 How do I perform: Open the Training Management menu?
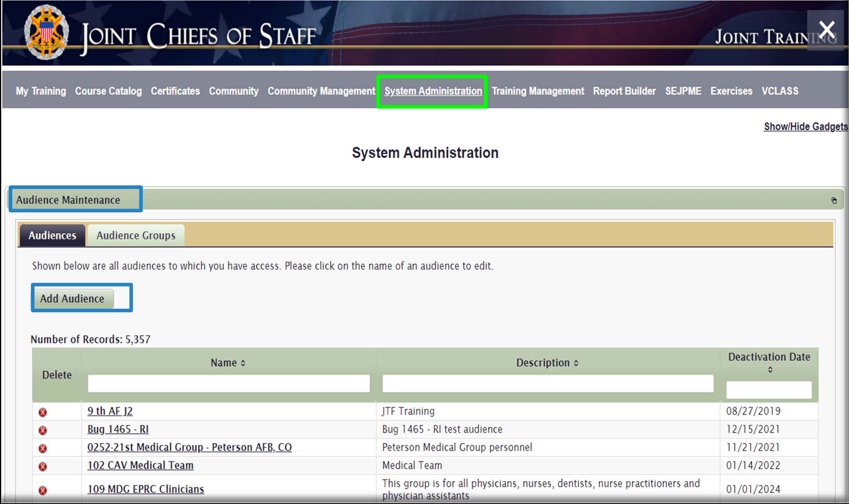[538, 91]
